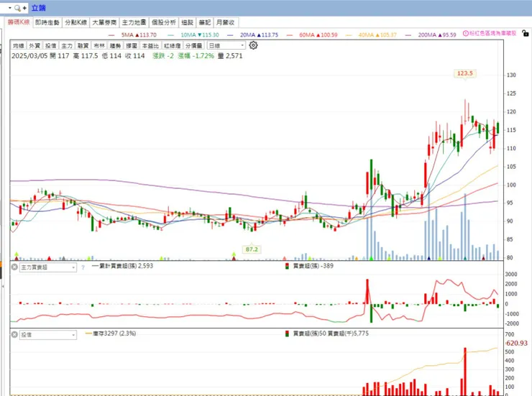
Task: Toggle 撐壓 overlay button
Action: coord(132,45)
